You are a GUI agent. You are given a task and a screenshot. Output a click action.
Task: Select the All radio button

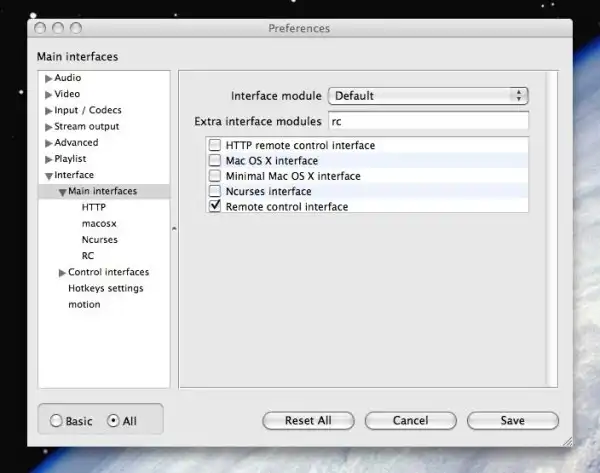(113, 421)
